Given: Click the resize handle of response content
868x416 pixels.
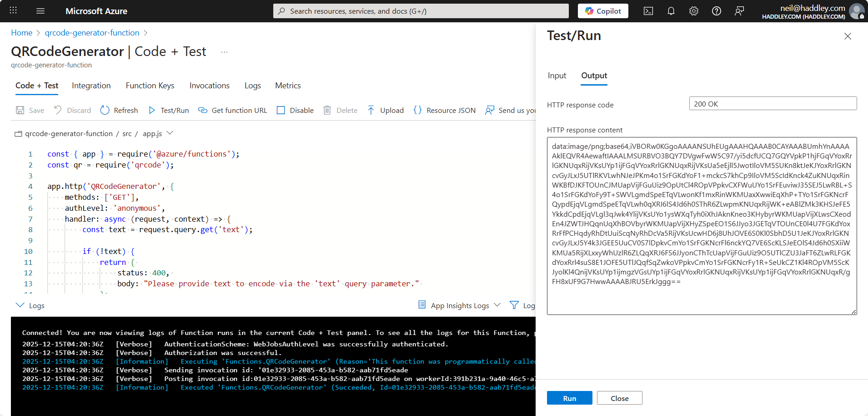Looking at the screenshot, I should (x=853, y=312).
